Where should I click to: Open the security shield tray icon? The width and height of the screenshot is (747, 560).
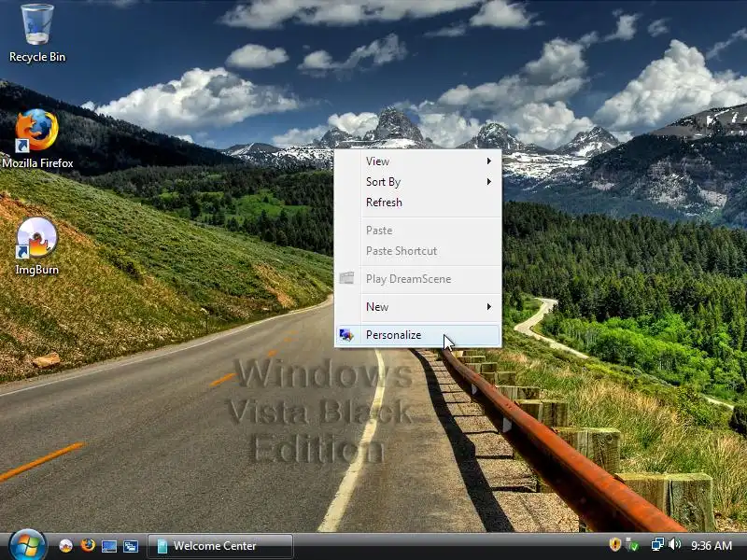tap(614, 544)
